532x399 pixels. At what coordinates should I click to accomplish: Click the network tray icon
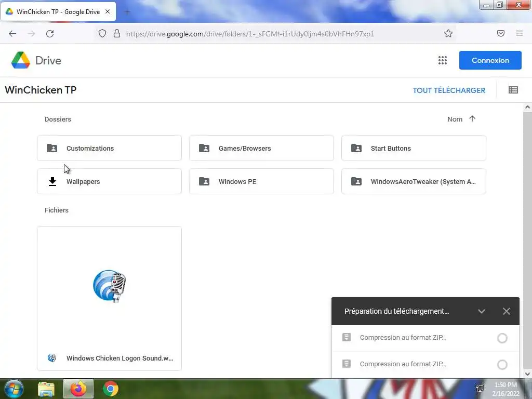coord(480,389)
